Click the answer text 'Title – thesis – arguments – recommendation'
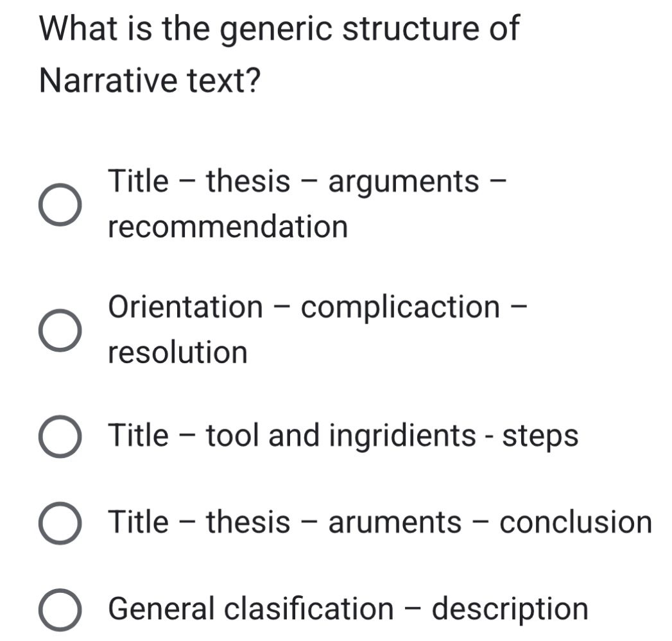 click(257, 202)
